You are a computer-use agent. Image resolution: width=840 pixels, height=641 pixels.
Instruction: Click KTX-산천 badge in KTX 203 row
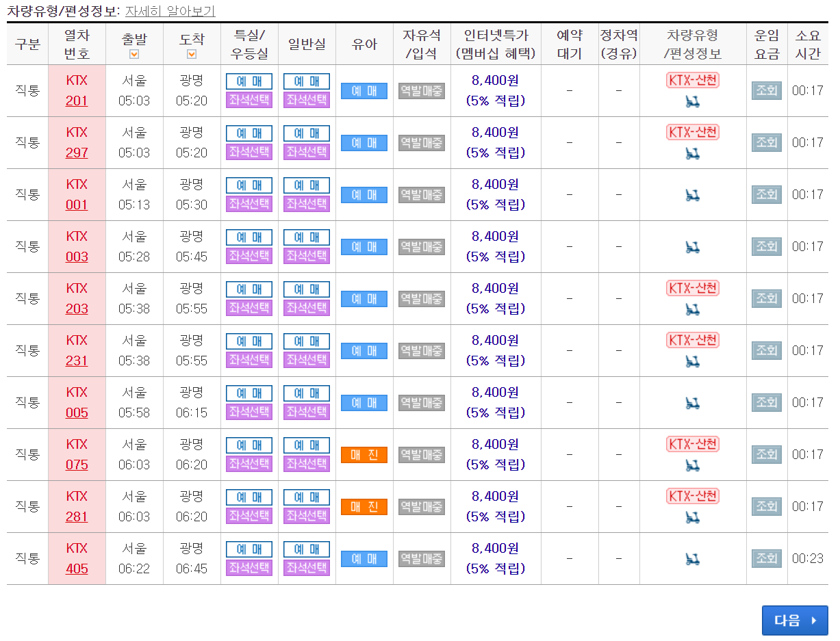[x=693, y=288]
